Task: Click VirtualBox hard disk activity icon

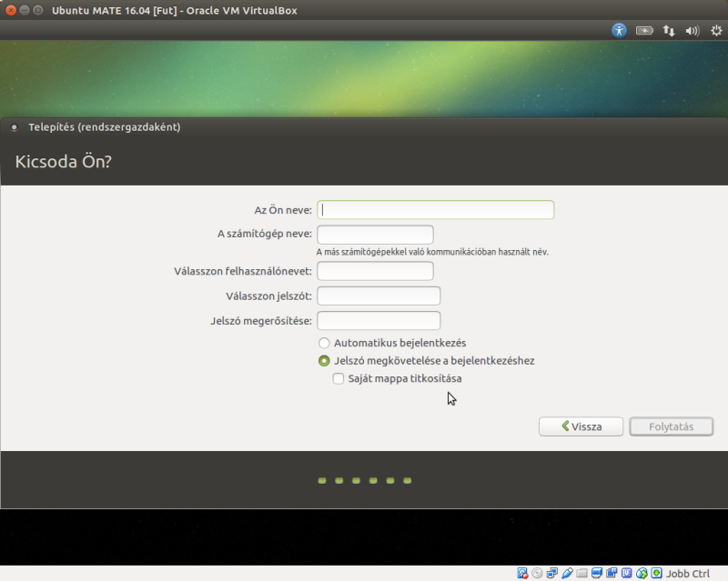Action: 522,573
